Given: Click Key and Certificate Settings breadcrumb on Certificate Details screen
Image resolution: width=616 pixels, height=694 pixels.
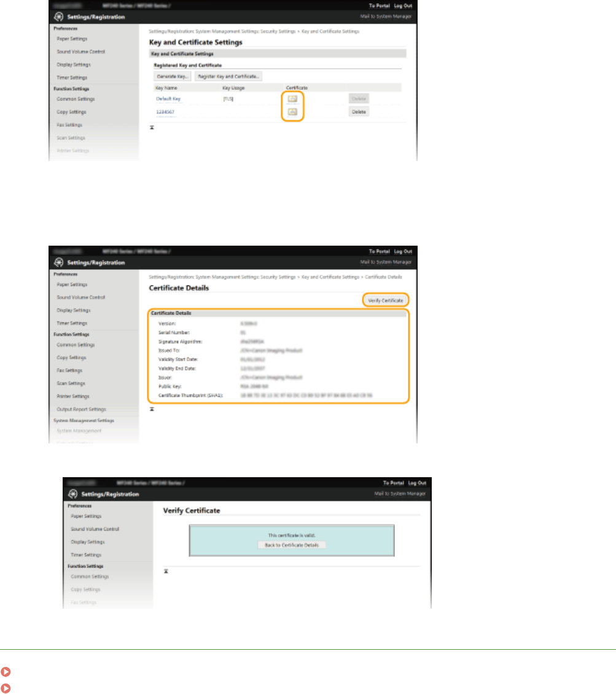Looking at the screenshot, I should coord(330,277).
